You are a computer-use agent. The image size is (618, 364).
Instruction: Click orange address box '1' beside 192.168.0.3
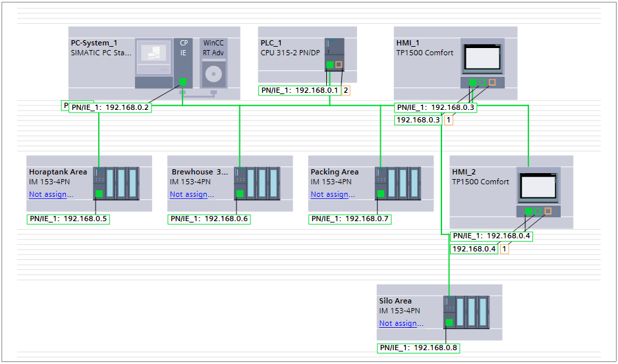coord(449,120)
